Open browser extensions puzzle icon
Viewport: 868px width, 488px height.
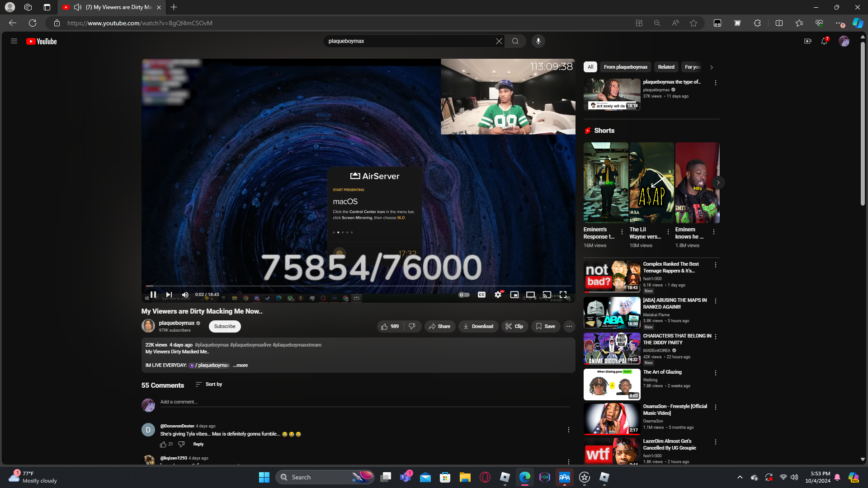pos(757,23)
